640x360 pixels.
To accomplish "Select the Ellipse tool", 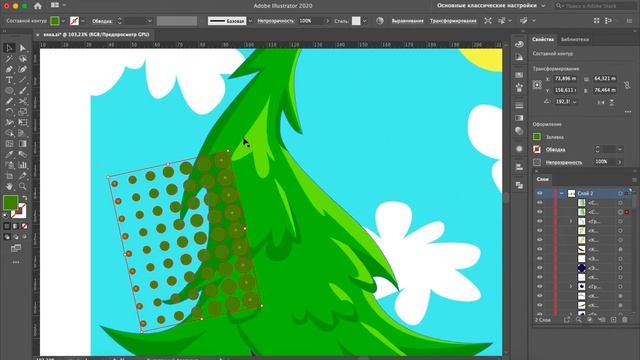I will click(x=9, y=91).
